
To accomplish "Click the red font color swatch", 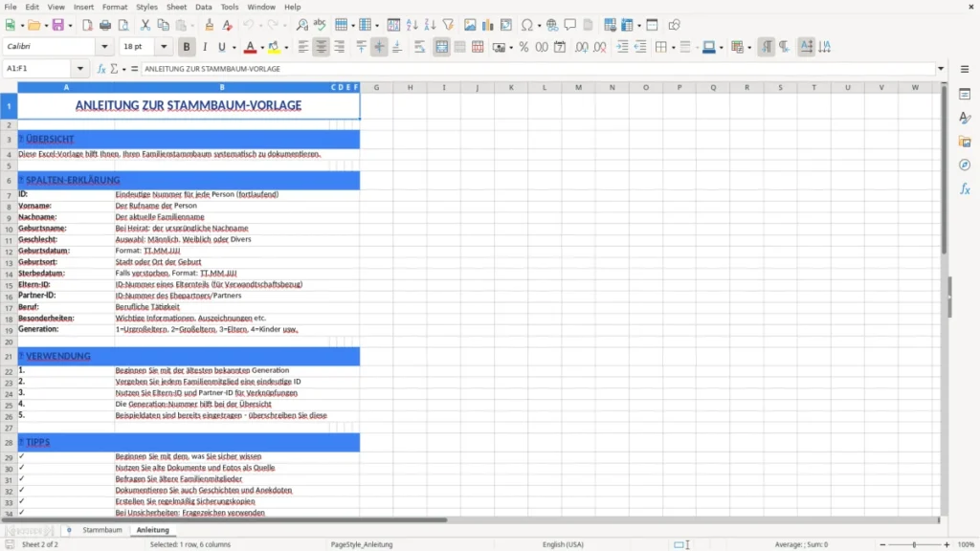I will [250, 47].
